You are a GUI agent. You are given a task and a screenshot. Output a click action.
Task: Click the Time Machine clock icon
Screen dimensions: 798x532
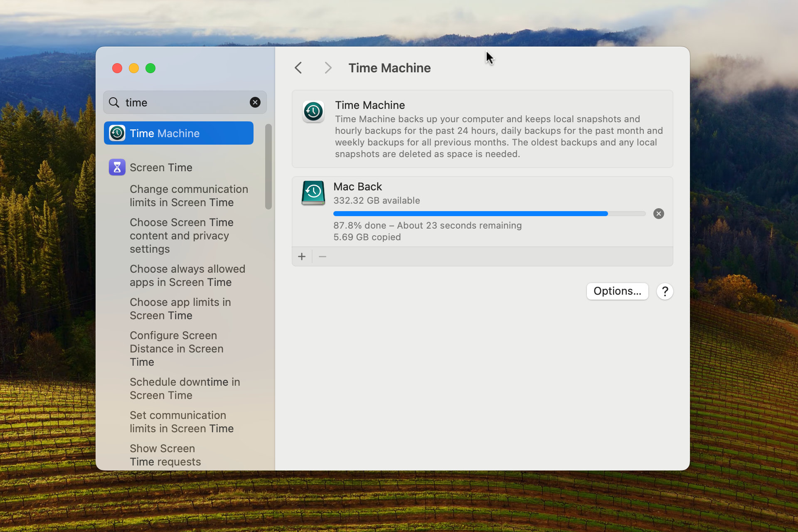(313, 112)
